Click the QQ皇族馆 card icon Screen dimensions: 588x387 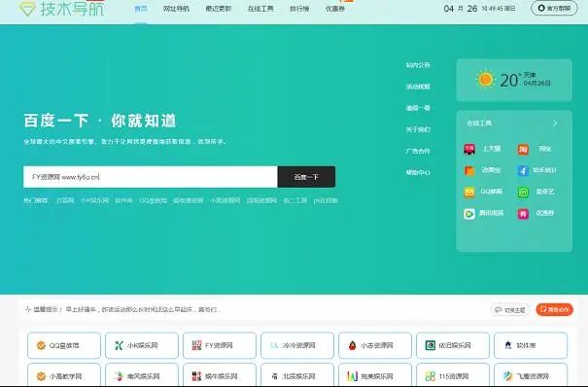tap(41, 345)
